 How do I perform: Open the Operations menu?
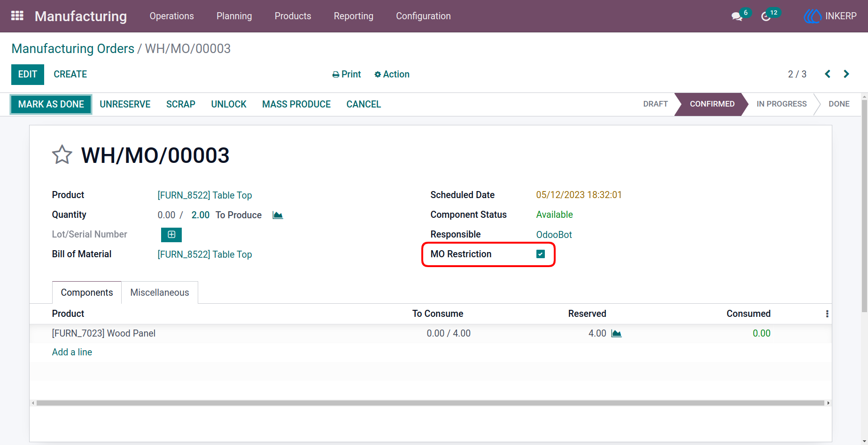171,16
